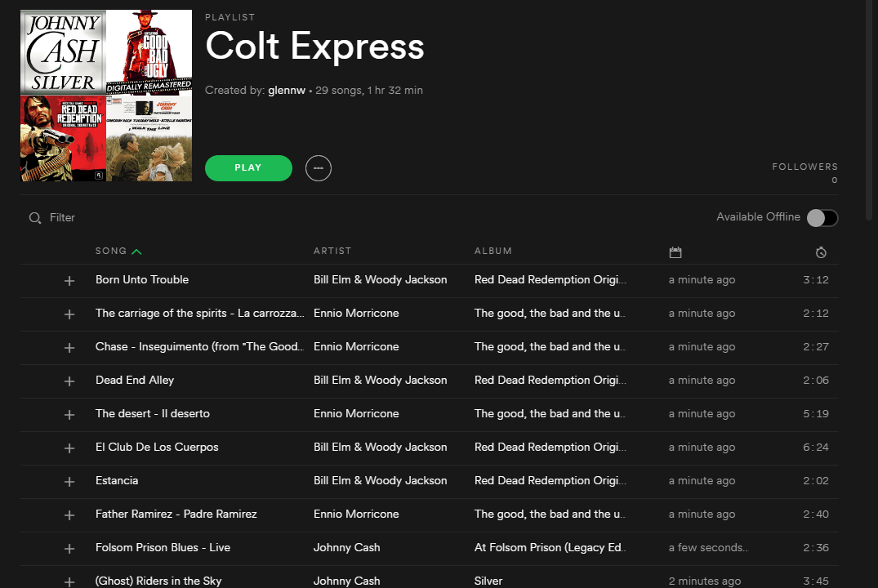Click the plus icon for (Ghost) Riders in the Sky
878x588 pixels.
click(69, 581)
